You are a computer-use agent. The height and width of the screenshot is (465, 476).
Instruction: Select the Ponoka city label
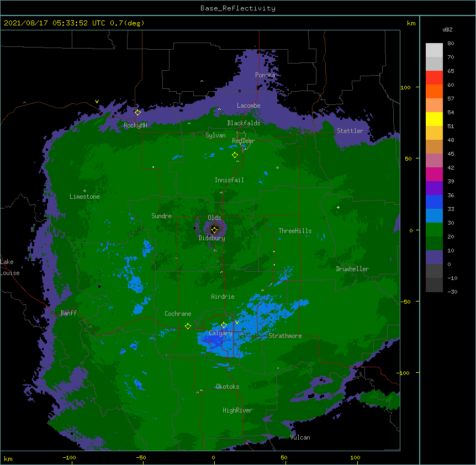point(265,75)
